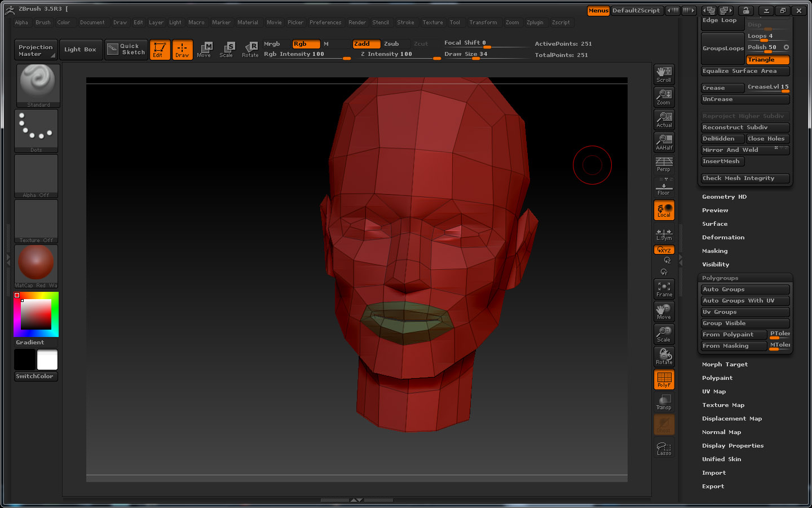Image resolution: width=812 pixels, height=508 pixels.
Task: Open the Tool menu
Action: tap(455, 23)
